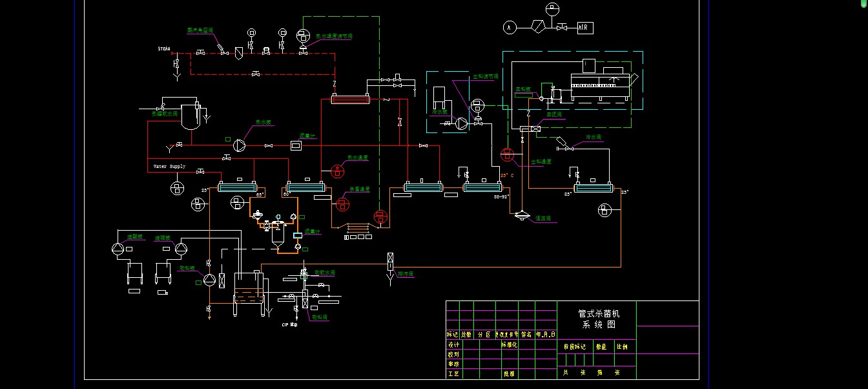Click the 系统图 title text
The height and width of the screenshot is (389, 868).
[599, 324]
